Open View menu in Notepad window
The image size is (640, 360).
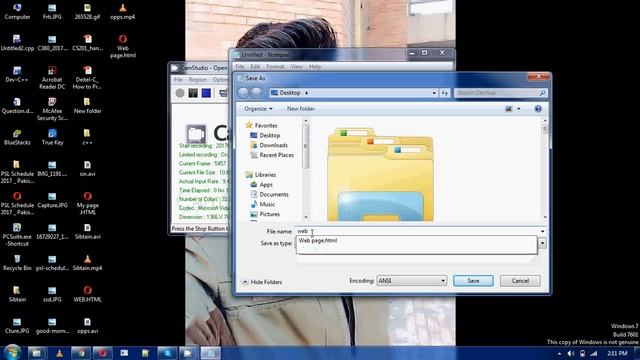coord(296,67)
